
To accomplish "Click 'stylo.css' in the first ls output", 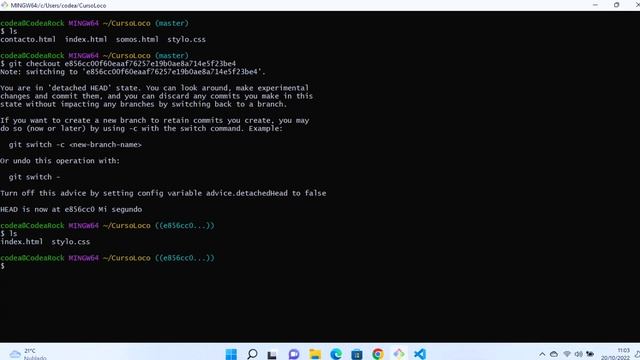I will (x=187, y=40).
